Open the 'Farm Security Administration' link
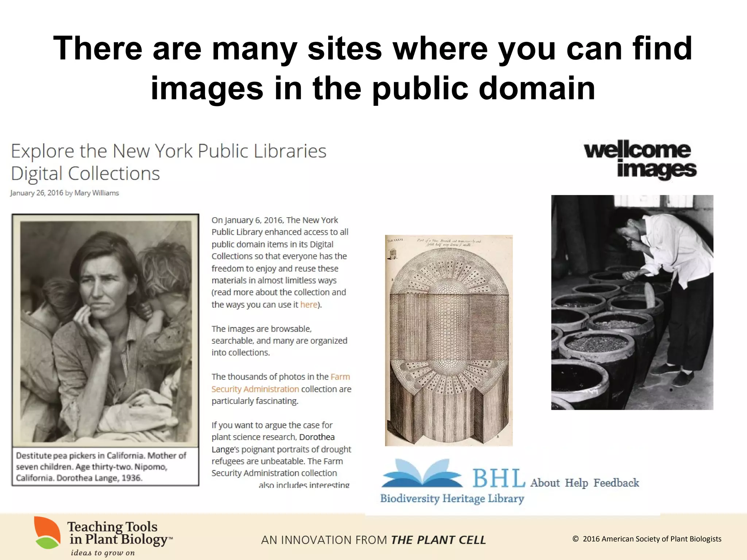This screenshot has width=747, height=560. 280,383
